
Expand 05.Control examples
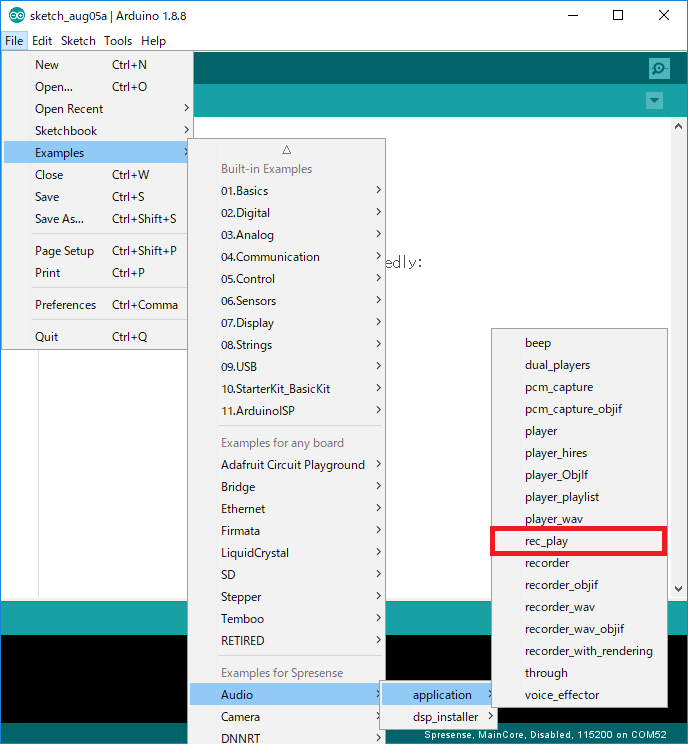point(287,279)
